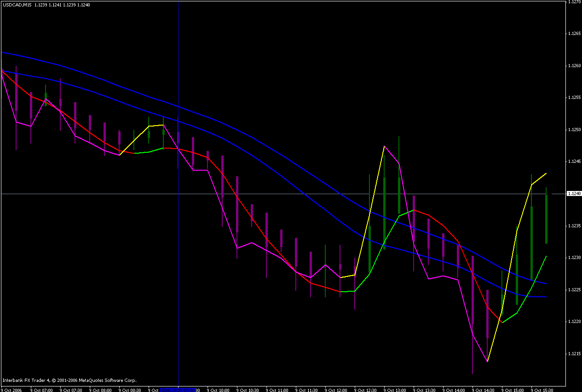Click the 1.1260 price axis label

[574, 66]
